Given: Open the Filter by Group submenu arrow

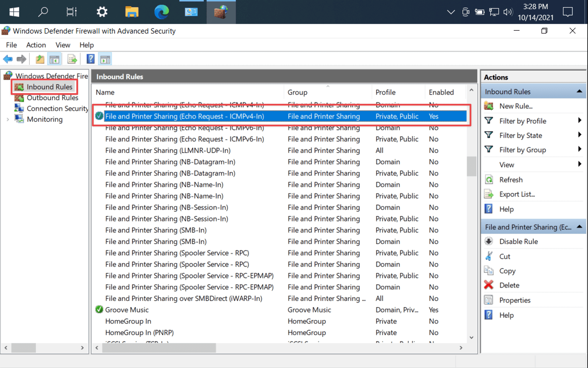Looking at the screenshot, I should click(580, 149).
